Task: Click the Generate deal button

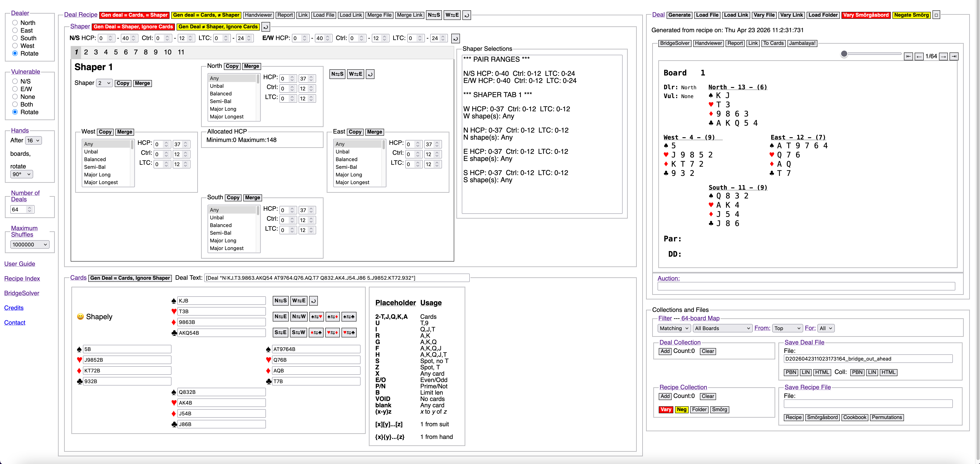Action: pyautogui.click(x=679, y=15)
